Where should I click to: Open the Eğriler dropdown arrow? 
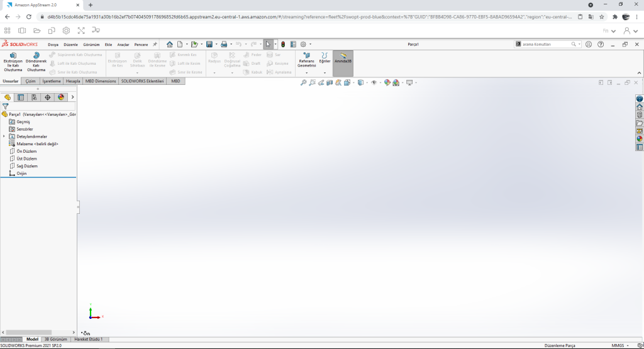click(325, 73)
